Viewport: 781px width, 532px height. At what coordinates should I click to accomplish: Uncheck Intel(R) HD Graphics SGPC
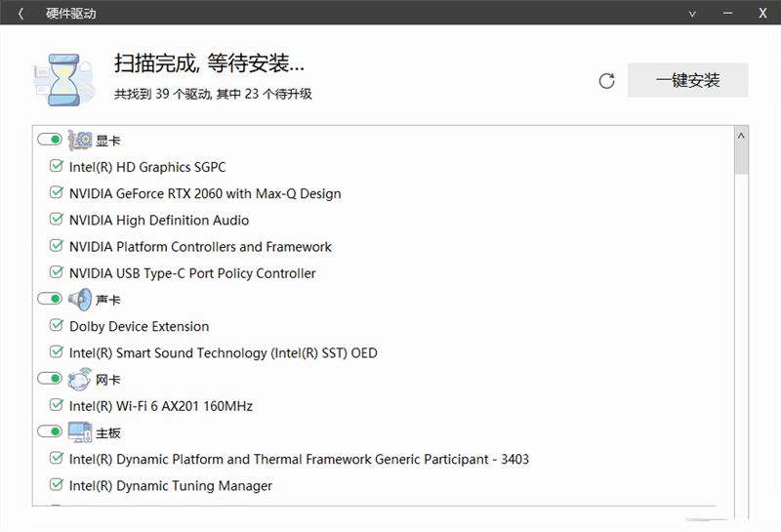pos(57,166)
